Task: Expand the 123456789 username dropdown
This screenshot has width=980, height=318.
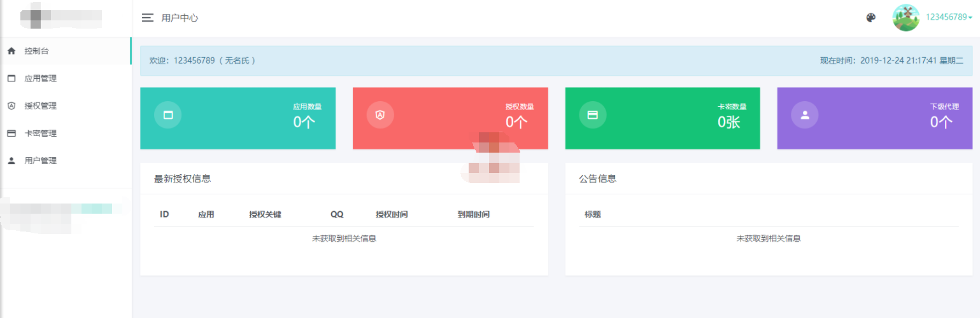Action: (x=949, y=17)
